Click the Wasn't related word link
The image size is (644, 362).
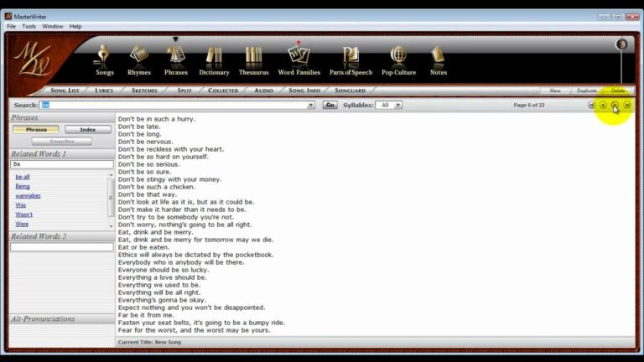click(x=23, y=215)
